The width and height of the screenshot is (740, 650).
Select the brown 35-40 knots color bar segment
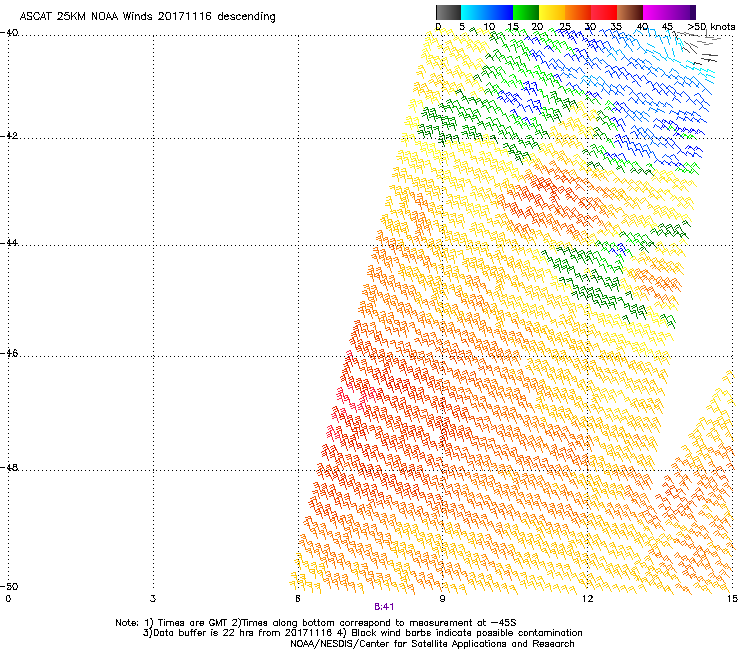tap(630, 12)
